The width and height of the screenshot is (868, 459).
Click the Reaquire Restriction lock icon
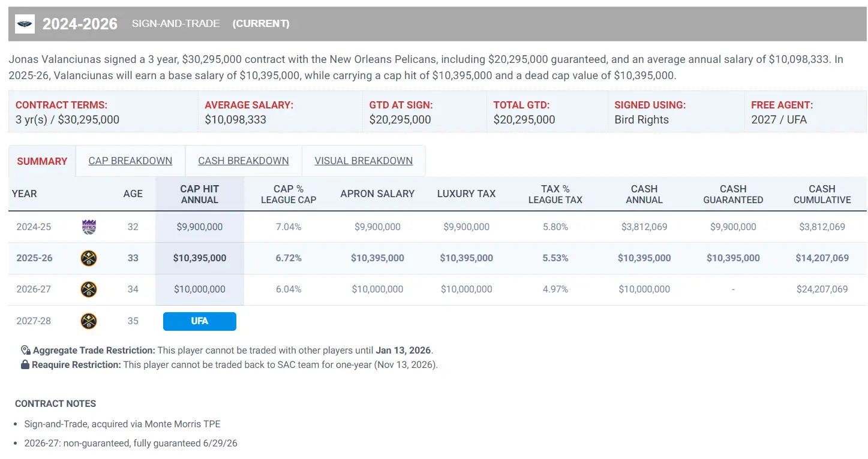tap(25, 365)
